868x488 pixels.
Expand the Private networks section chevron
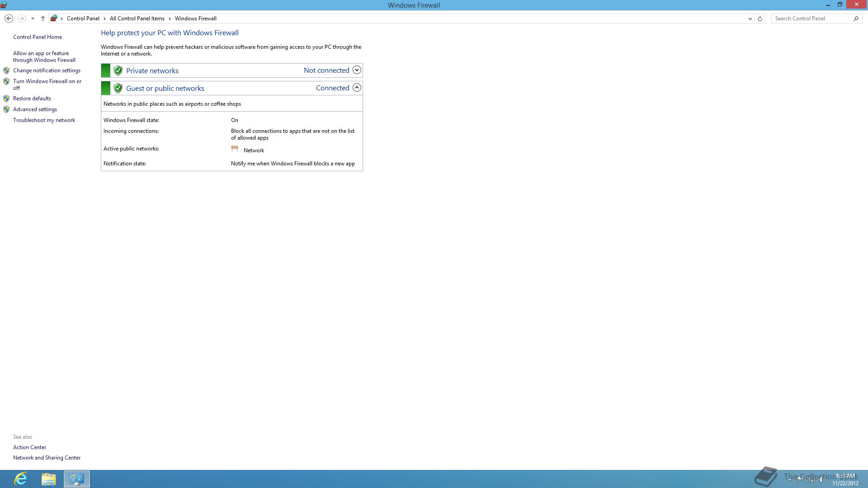[357, 70]
